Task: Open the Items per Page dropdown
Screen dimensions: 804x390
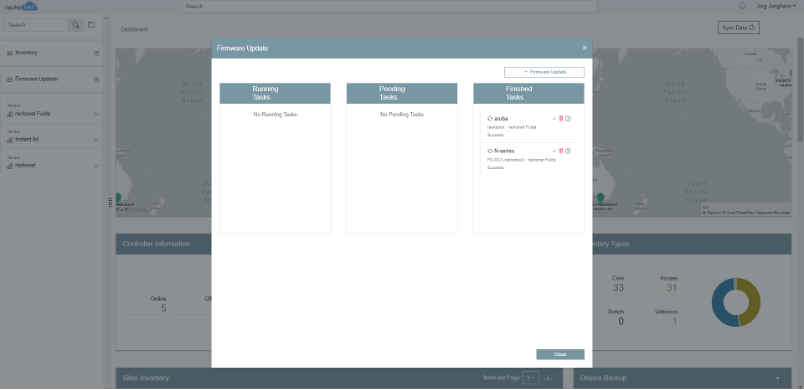Action: (531, 378)
